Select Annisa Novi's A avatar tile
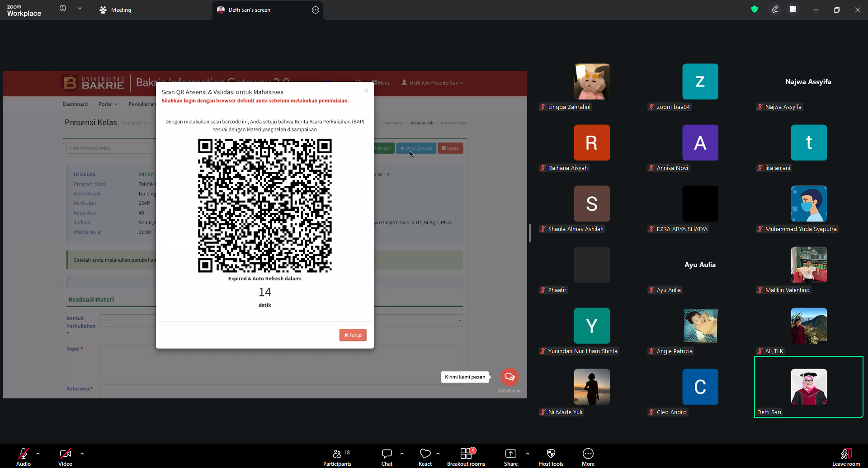Viewport: 868px width, 468px height. (700, 142)
